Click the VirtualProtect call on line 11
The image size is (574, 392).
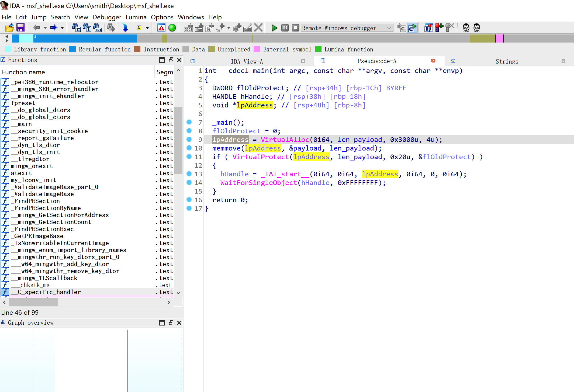click(261, 157)
